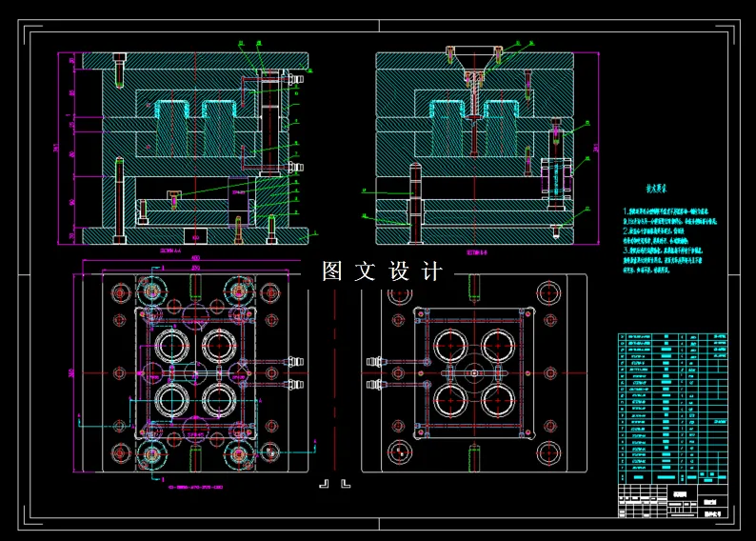Select the 400 width dimension above bottom-left plan

pyautogui.click(x=195, y=258)
